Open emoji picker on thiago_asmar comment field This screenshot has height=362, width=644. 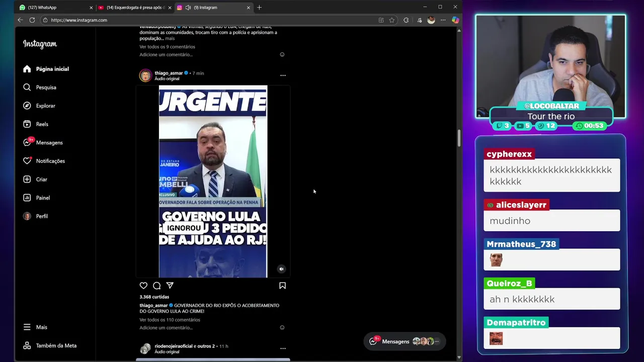[282, 328]
